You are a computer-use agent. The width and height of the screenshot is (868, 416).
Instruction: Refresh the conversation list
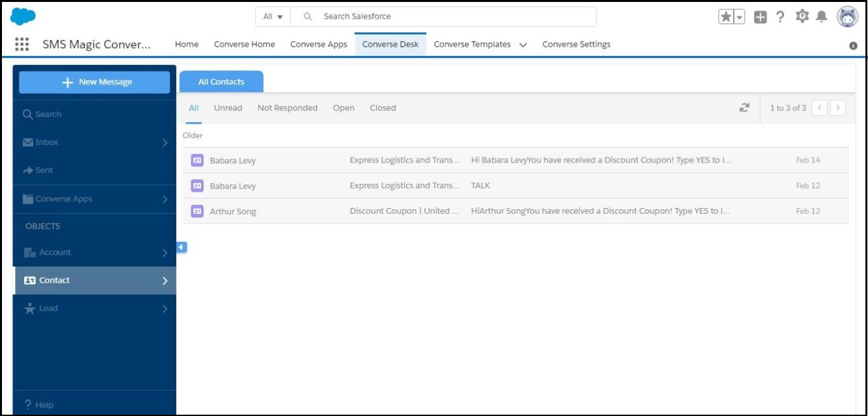(x=744, y=108)
